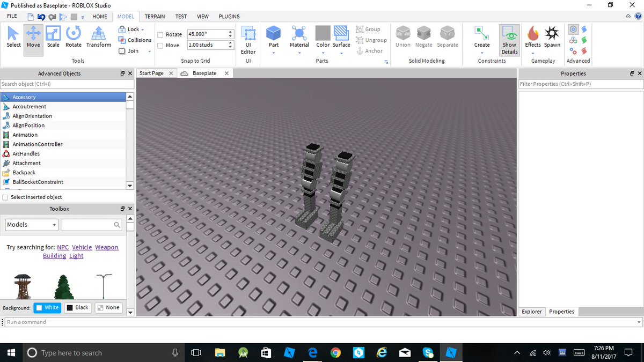Click the Vehicle search suggestion

(82, 247)
